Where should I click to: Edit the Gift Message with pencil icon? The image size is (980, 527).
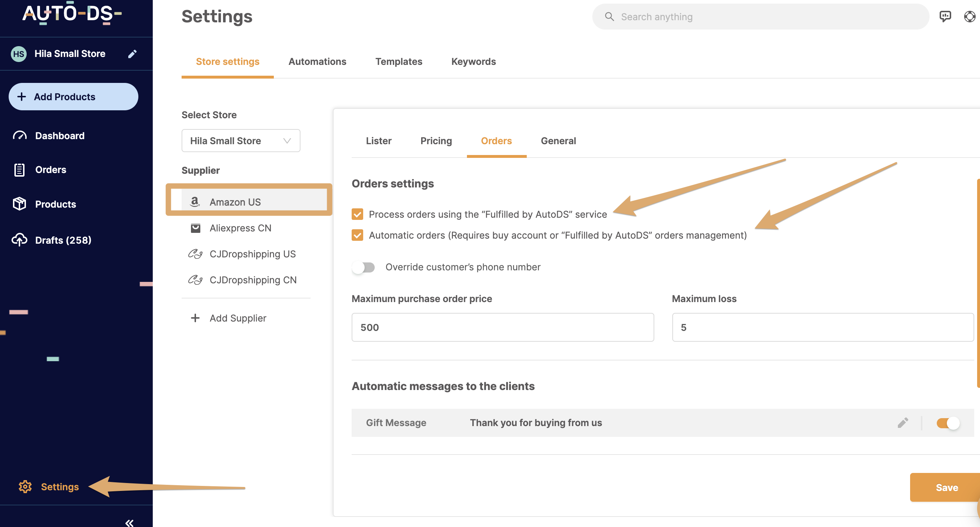903,423
